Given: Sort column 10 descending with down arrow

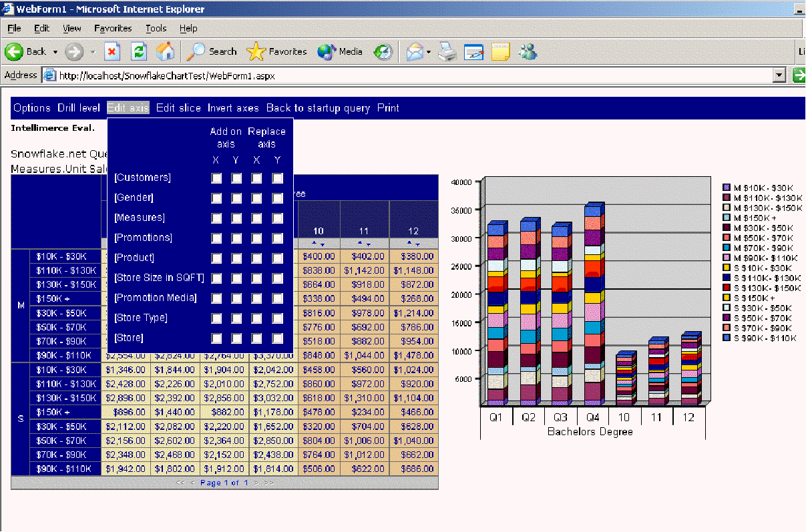Looking at the screenshot, I should 323,245.
